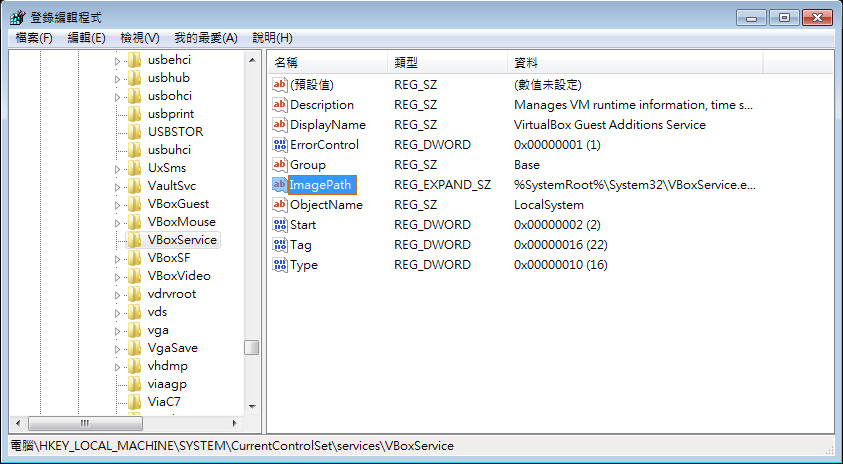843x464 pixels.
Task: Select the VgaSave key
Action: point(173,348)
